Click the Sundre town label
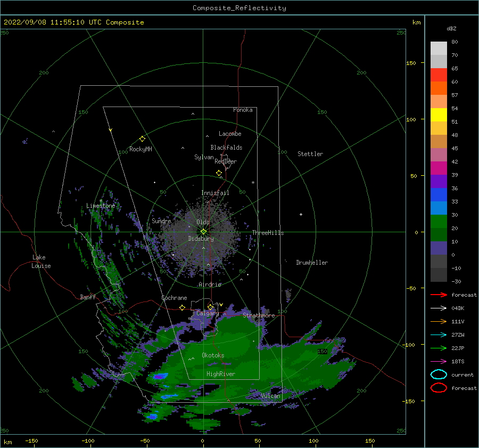479x448 pixels. pos(161,221)
